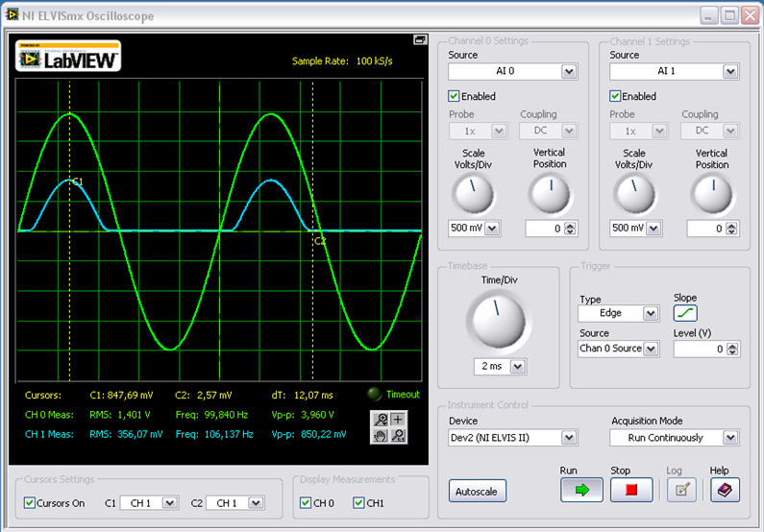
Task: Click the C2 cursor marker on graph
Action: click(x=320, y=241)
